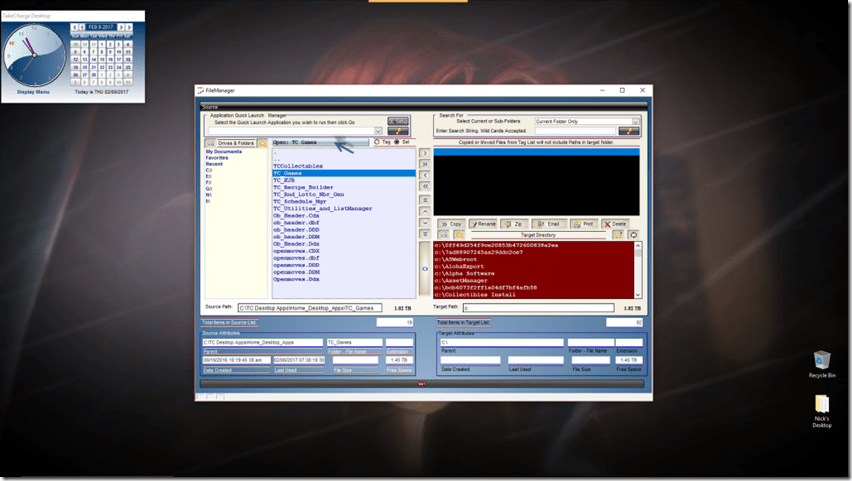Select My Documents in the drives list
The height and width of the screenshot is (481, 852).
tap(224, 152)
